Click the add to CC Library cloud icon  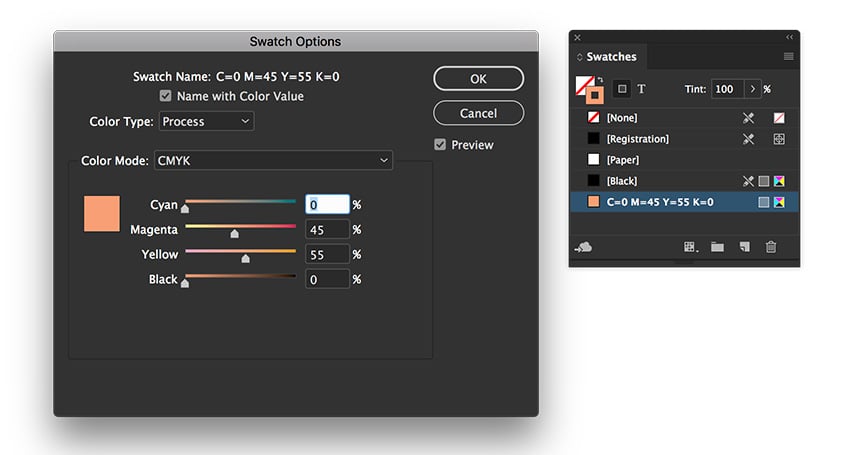point(584,247)
